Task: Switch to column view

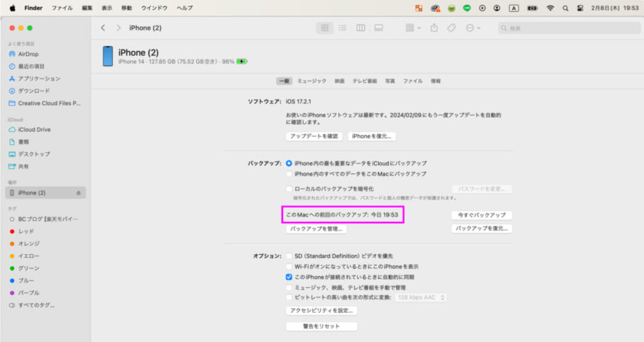Action: [360, 28]
